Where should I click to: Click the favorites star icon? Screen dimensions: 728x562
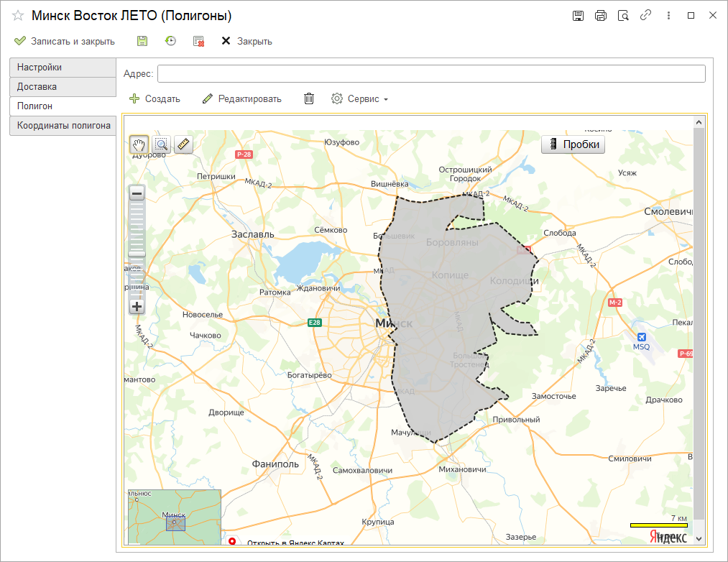coord(18,16)
